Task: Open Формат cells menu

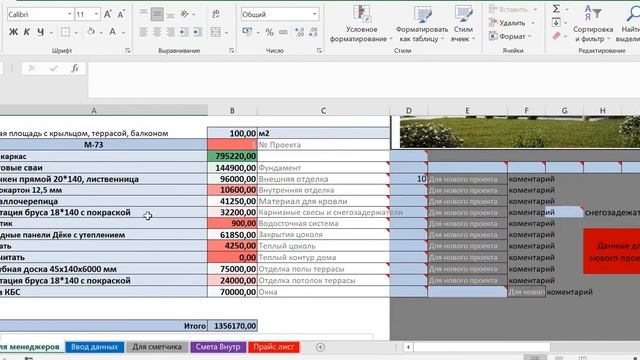Action: coord(510,36)
